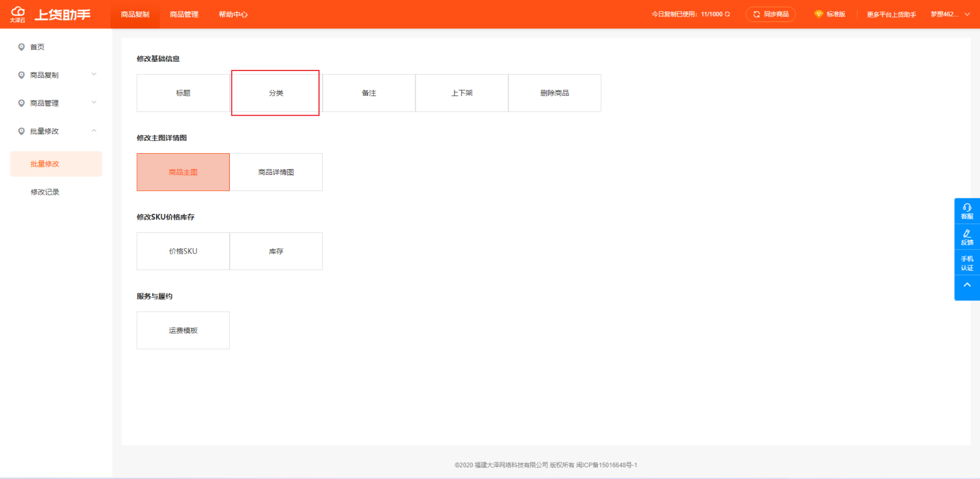Open the 梦想462 account dropdown arrow
Screen dimensions: 980x479
[x=967, y=14]
